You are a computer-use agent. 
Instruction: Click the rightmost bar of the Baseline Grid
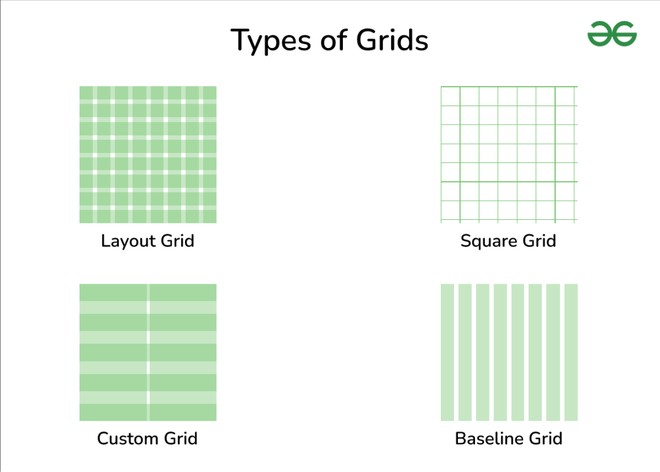571,352
